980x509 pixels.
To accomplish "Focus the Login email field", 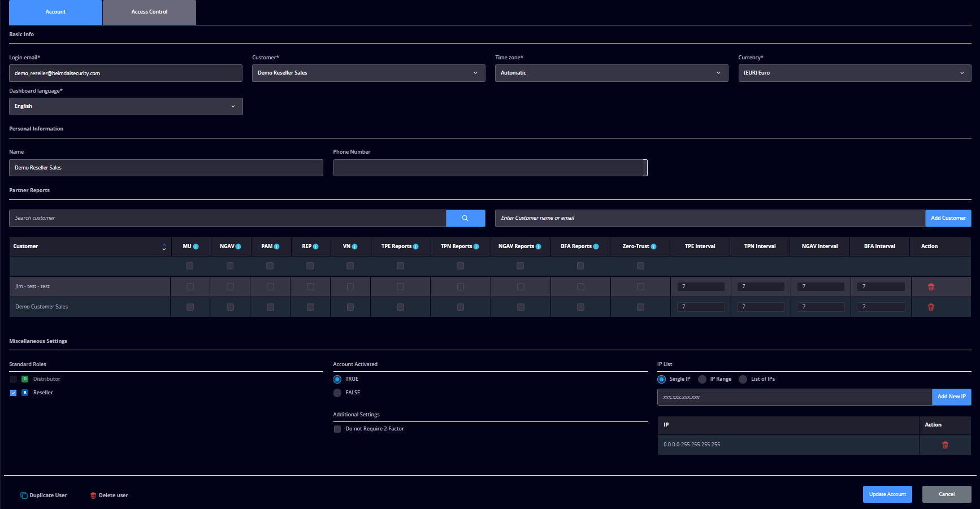I will 126,73.
